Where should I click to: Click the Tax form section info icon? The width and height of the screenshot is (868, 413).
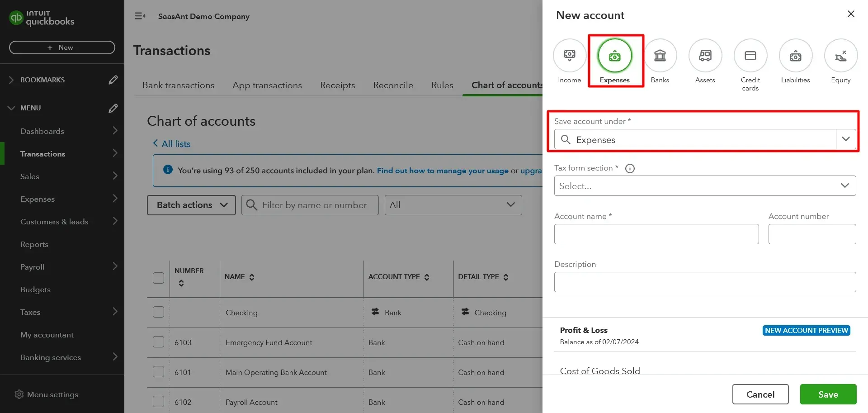tap(630, 168)
